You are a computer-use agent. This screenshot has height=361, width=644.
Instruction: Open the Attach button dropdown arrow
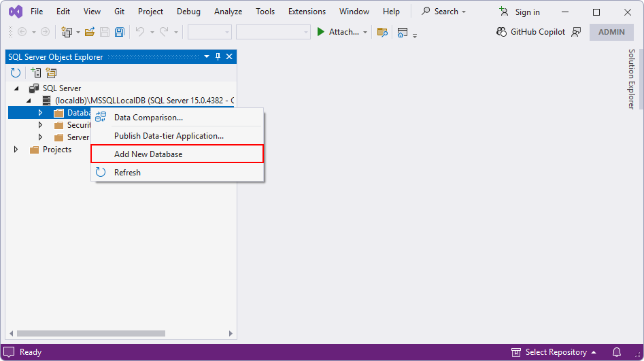click(365, 32)
